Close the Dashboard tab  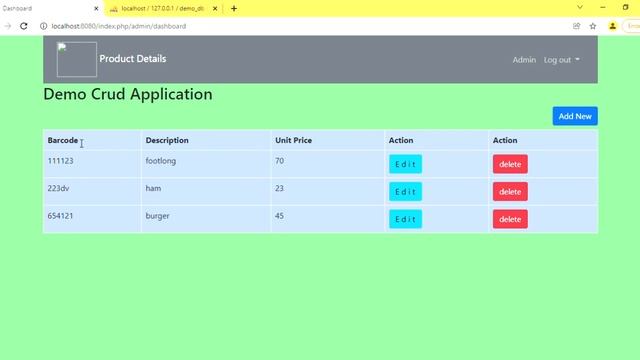pos(96,8)
